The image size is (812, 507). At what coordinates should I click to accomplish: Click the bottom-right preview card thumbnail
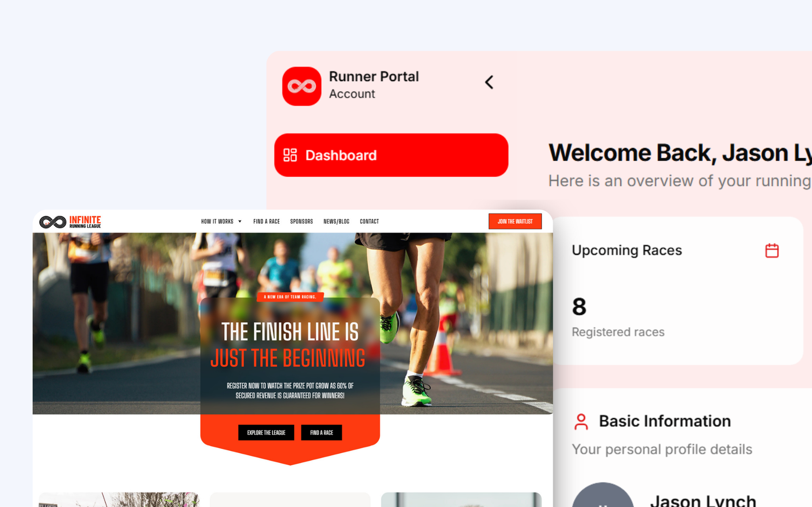point(461,499)
